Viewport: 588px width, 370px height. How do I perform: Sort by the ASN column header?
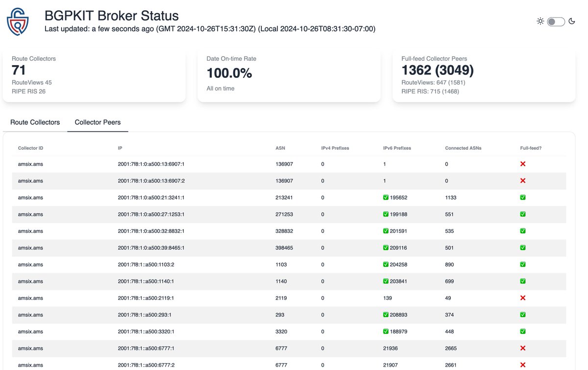click(279, 148)
